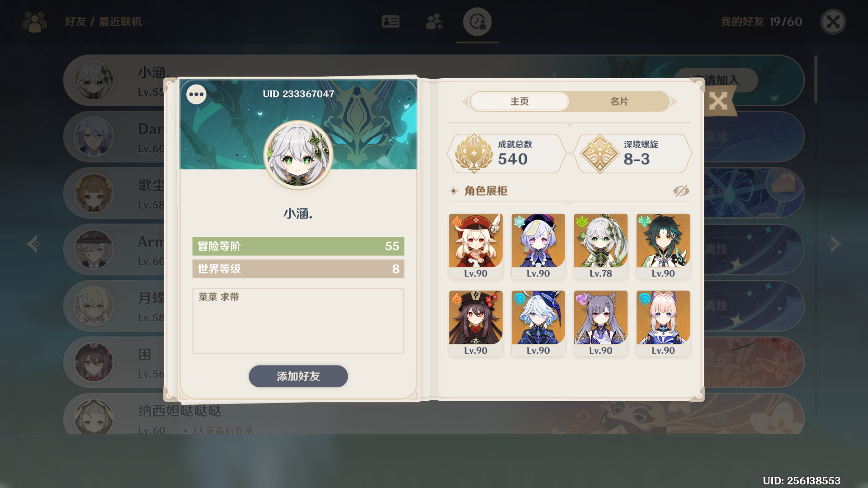The image size is (868, 488).
Task: Click the achievements trophy icon
Action: coord(473,154)
